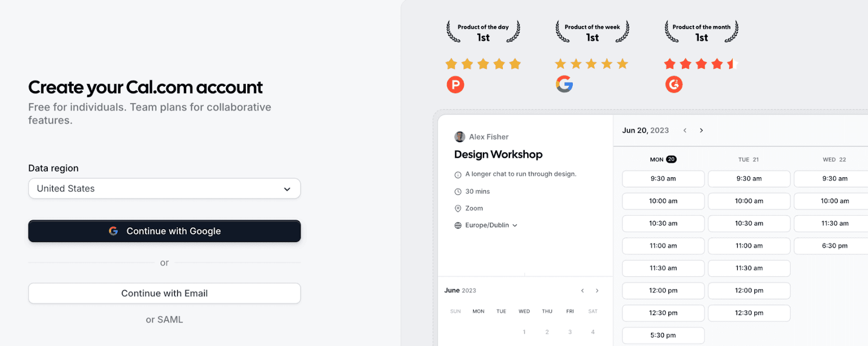Go to next month beside June 2023
This screenshot has width=868, height=346.
tap(597, 291)
